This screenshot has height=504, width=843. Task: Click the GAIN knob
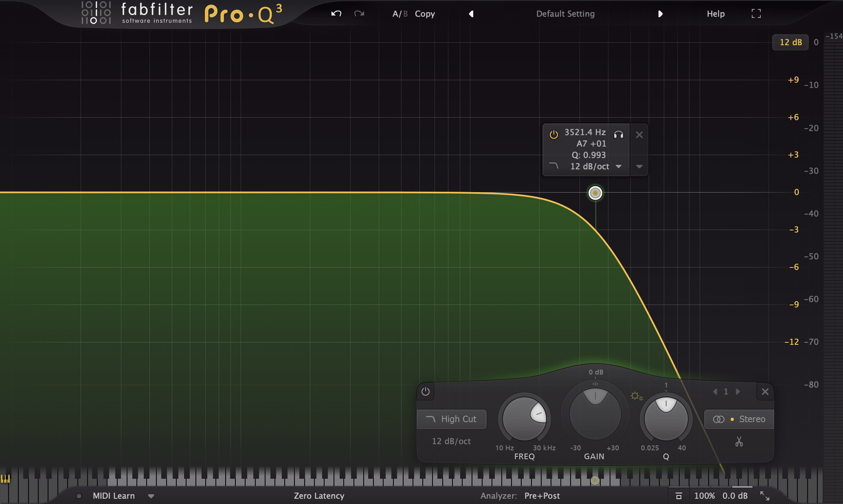(x=595, y=414)
